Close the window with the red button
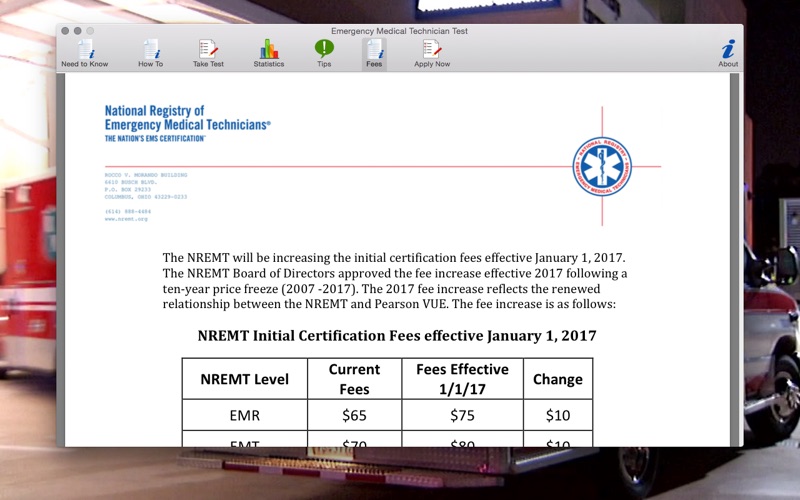Image resolution: width=800 pixels, height=500 pixels. click(65, 31)
